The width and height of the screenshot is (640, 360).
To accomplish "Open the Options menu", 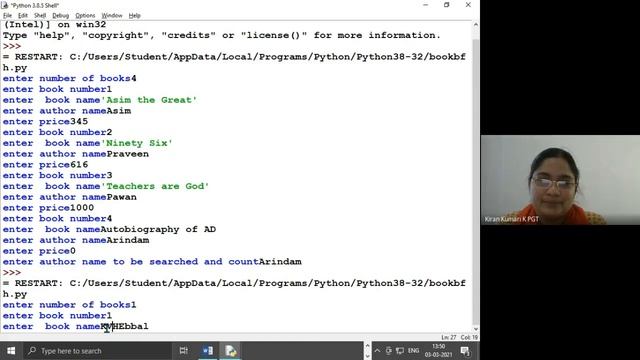I will tap(85, 16).
